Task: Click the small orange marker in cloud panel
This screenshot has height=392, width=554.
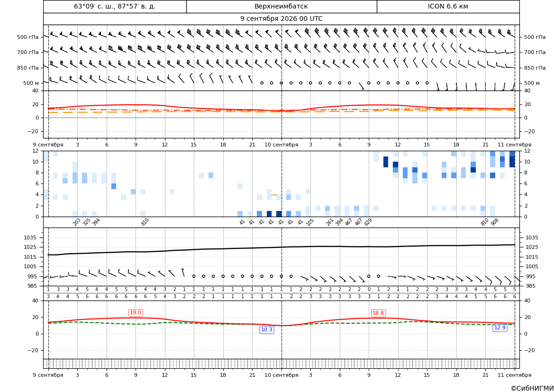Action: 274,195
